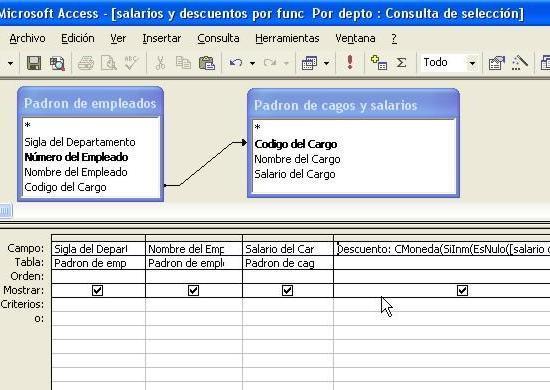Open the Consulta menu
The height and width of the screenshot is (390, 550).
click(x=218, y=38)
